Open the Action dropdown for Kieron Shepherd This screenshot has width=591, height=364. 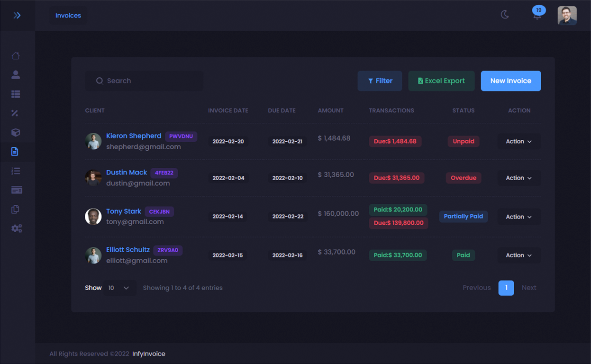(x=518, y=141)
